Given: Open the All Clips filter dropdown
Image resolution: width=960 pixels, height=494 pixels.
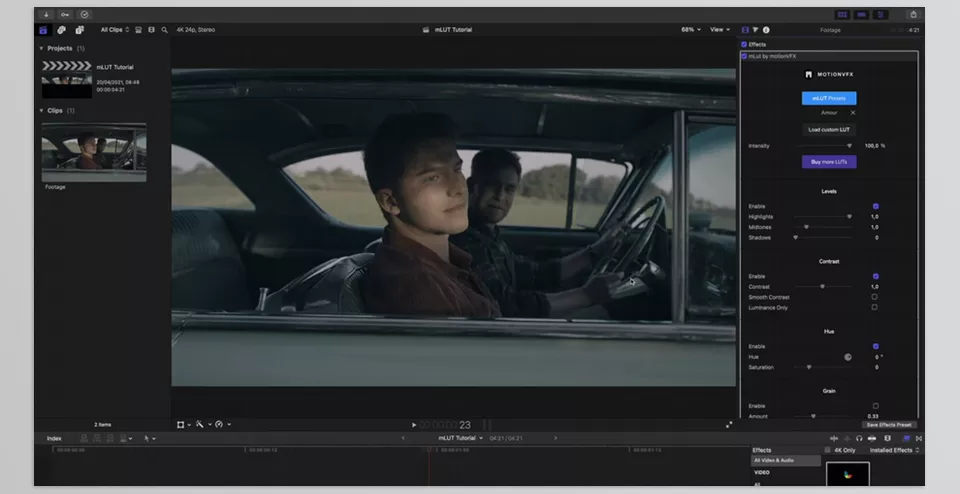Looking at the screenshot, I should coord(115,29).
